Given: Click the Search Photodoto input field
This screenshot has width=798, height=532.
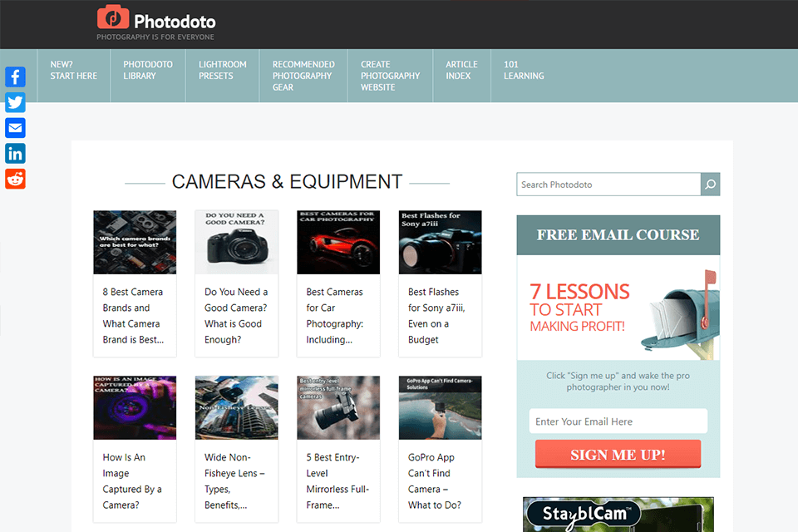Looking at the screenshot, I should point(608,184).
